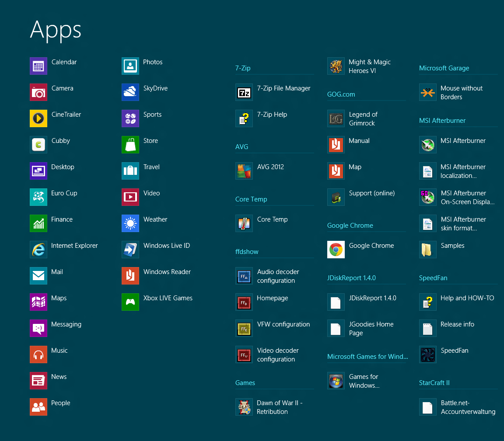Launch the VFW configuration icon
The height and width of the screenshot is (441, 504).
tap(244, 328)
